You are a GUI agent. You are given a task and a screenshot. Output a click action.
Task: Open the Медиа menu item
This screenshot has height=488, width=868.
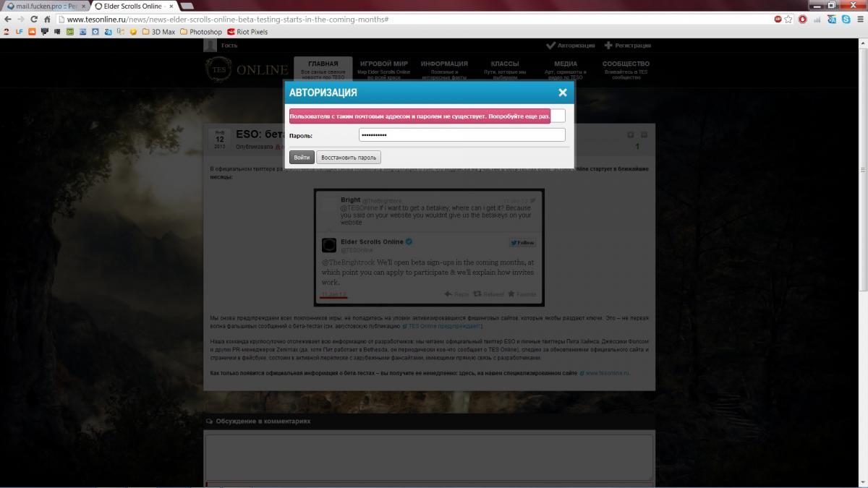pos(566,69)
